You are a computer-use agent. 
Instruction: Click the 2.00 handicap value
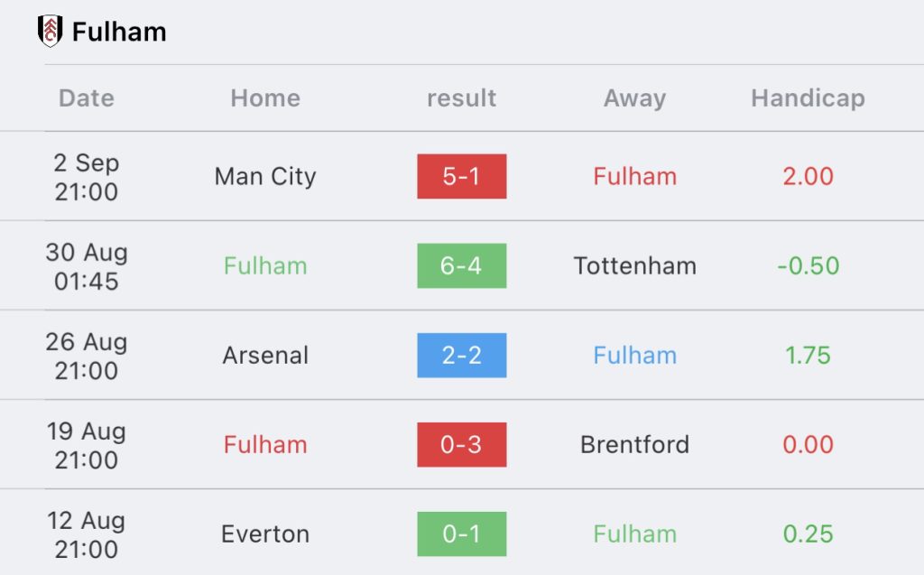(808, 176)
